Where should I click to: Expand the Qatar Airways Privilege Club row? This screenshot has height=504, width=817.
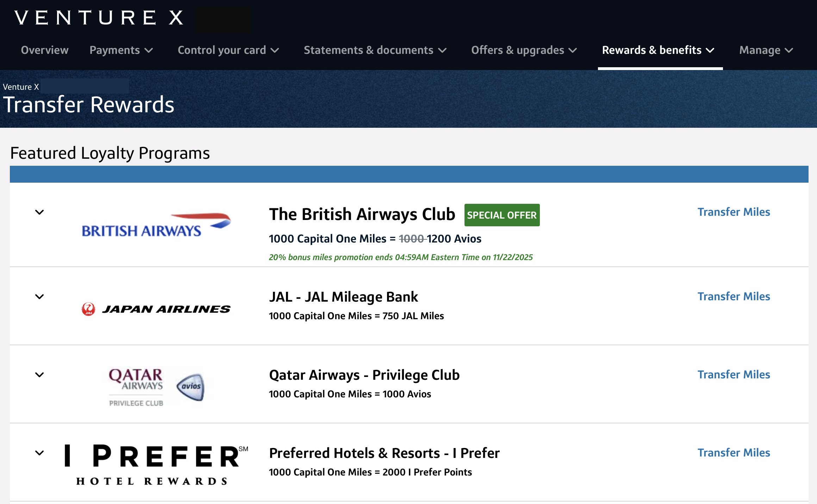coord(39,375)
